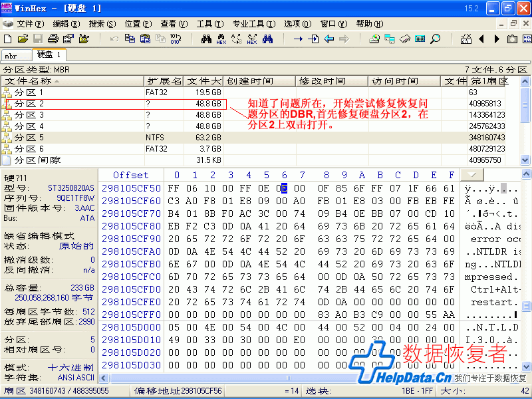Viewport: 532px width, 399px height.
Task: Click the Calculator icon in toolbar
Action: 420,39
